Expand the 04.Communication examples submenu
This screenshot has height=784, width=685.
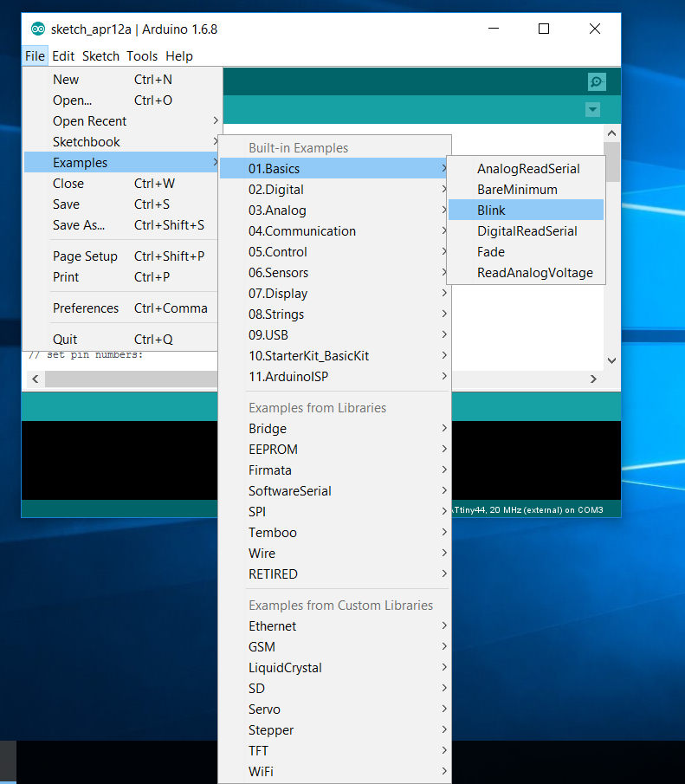click(334, 231)
